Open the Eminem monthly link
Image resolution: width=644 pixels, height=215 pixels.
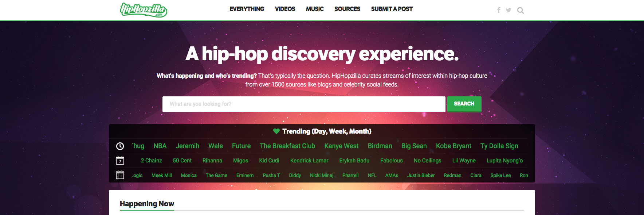245,176
